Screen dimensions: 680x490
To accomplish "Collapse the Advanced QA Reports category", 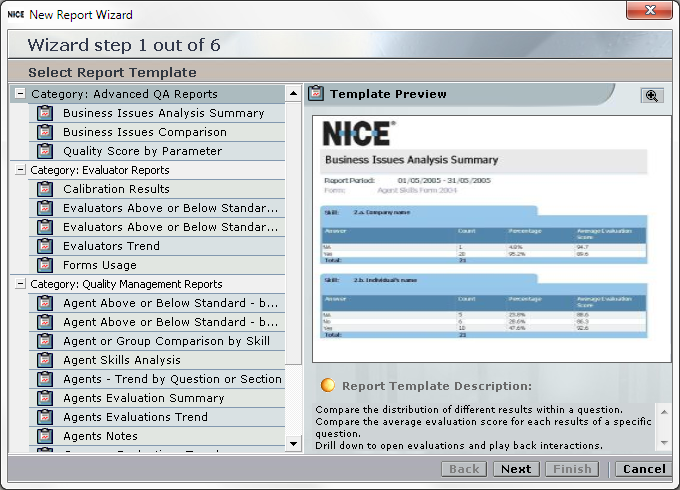I will click(x=20, y=94).
